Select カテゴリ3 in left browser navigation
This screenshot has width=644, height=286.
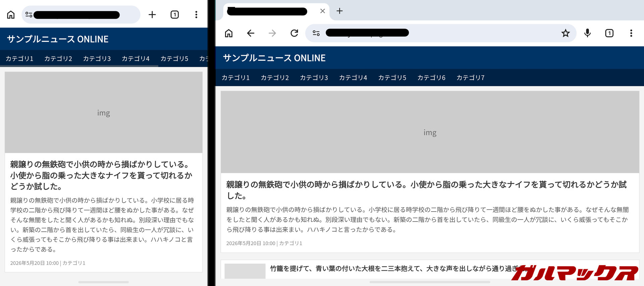[97, 59]
